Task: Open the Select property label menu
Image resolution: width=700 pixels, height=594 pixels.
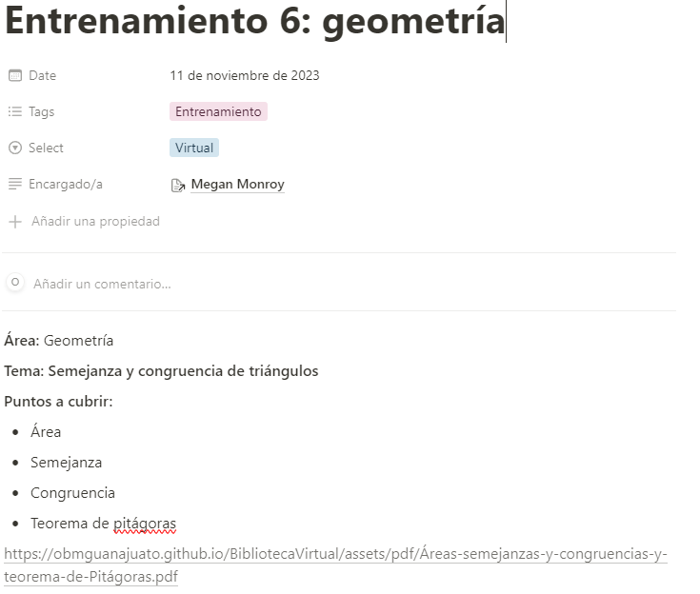Action: click(x=46, y=148)
